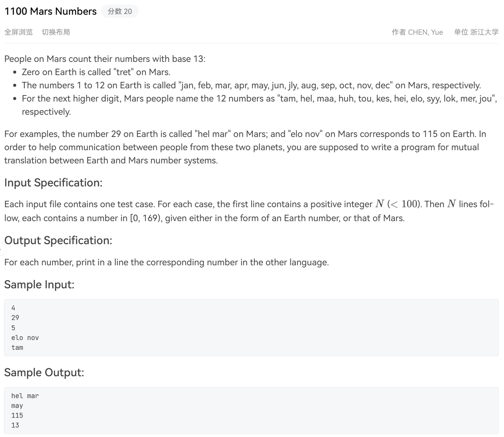
Task: Click the 'tam' line in sample input
Action: click(17, 348)
